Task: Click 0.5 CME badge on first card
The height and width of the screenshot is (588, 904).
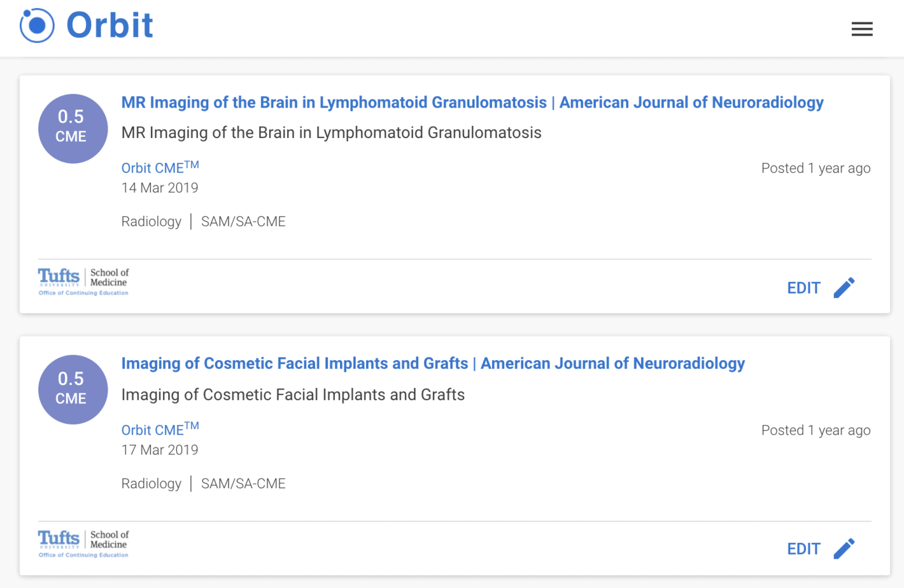Action: [x=73, y=129]
